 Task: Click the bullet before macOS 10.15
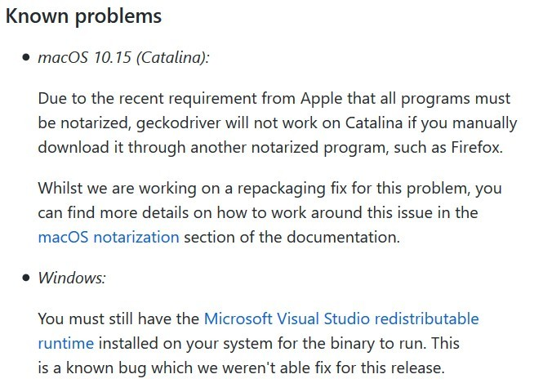[x=25, y=59]
